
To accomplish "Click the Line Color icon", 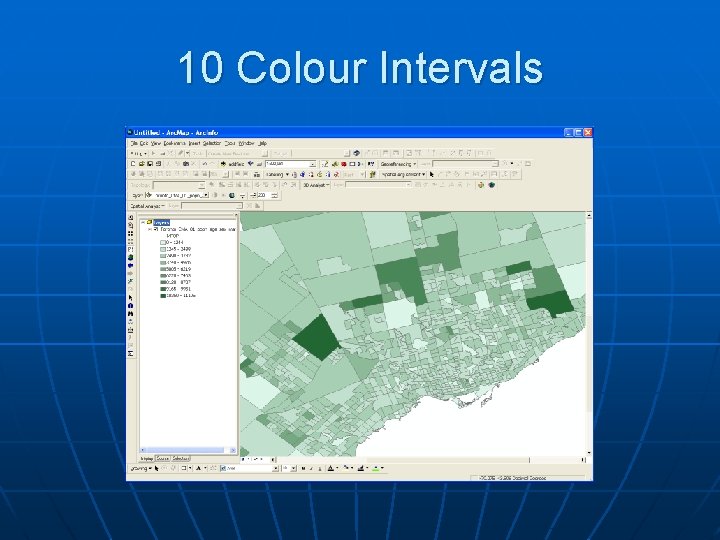I will pyautogui.click(x=361, y=468).
